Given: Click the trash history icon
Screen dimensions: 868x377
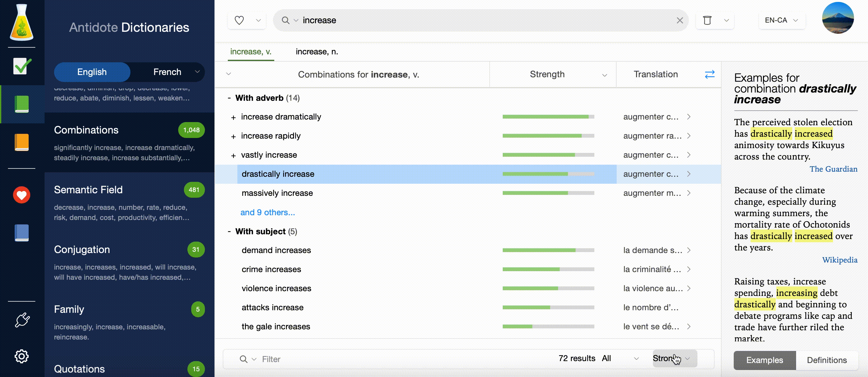Looking at the screenshot, I should (x=707, y=21).
